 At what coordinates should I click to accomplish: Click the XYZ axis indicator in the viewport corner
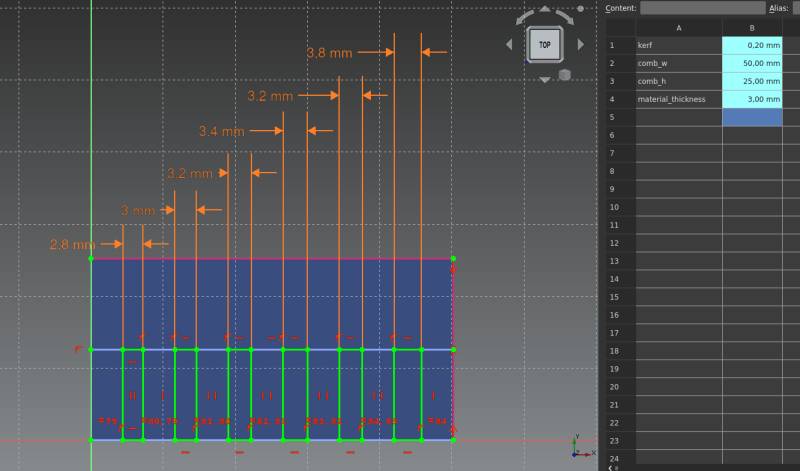coord(582,447)
